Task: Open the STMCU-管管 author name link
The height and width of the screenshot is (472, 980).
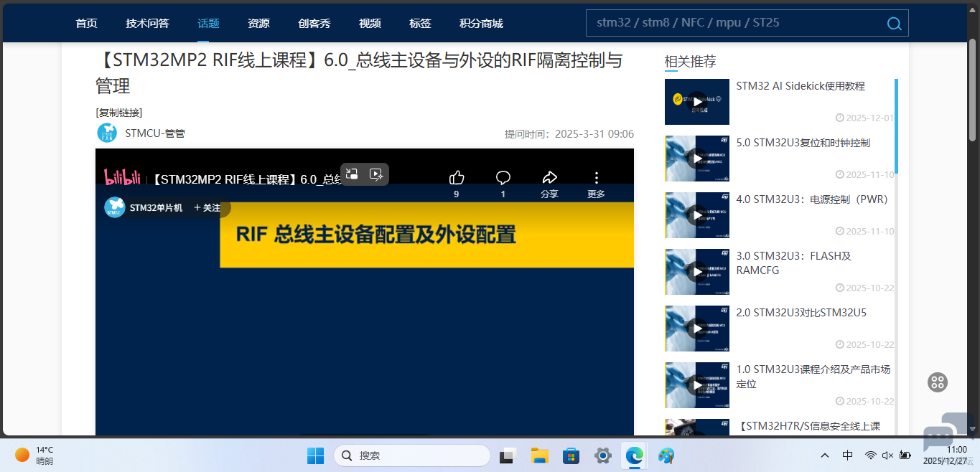Action: click(x=155, y=133)
